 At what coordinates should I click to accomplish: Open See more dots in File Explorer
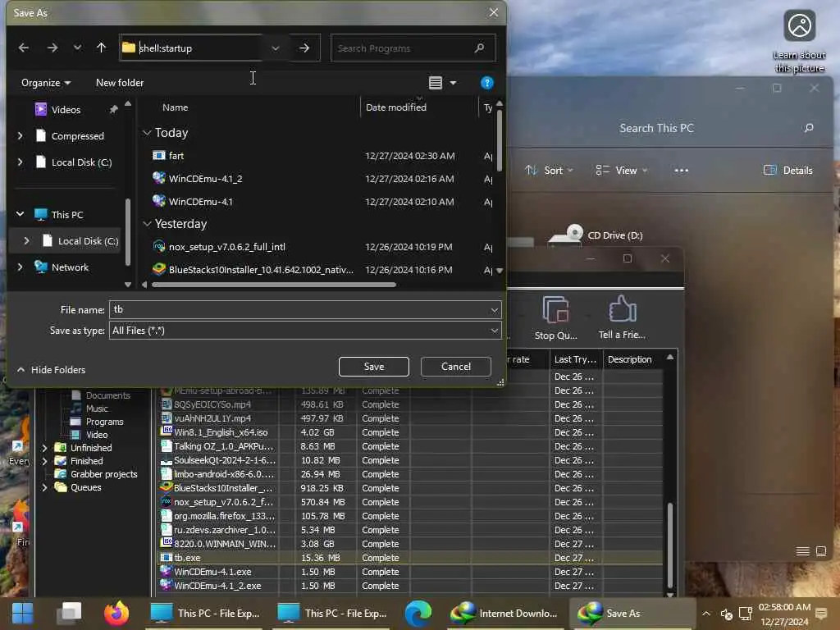682,171
